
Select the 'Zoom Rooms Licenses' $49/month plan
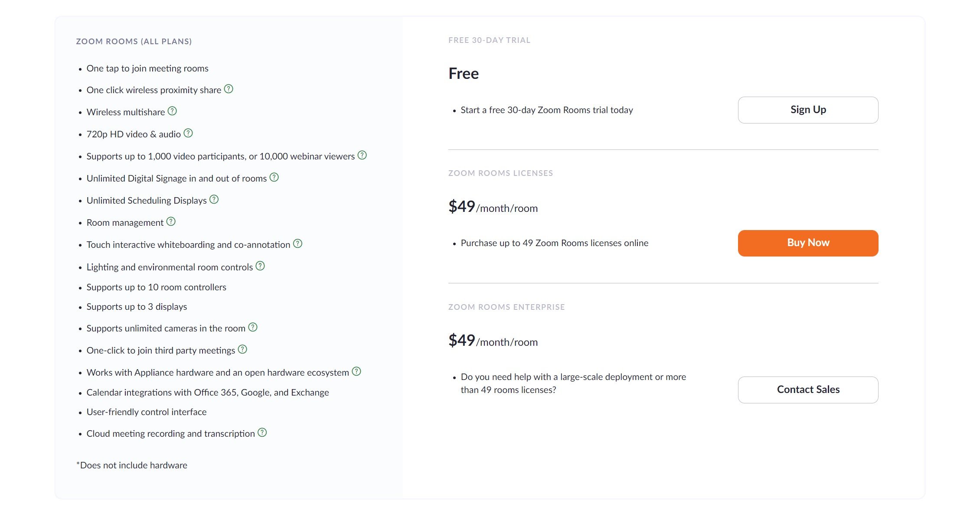point(808,242)
